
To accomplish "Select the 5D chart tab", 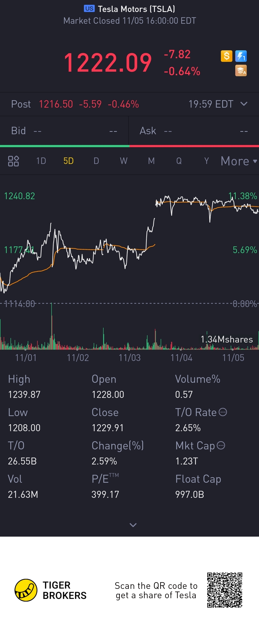I will click(69, 161).
